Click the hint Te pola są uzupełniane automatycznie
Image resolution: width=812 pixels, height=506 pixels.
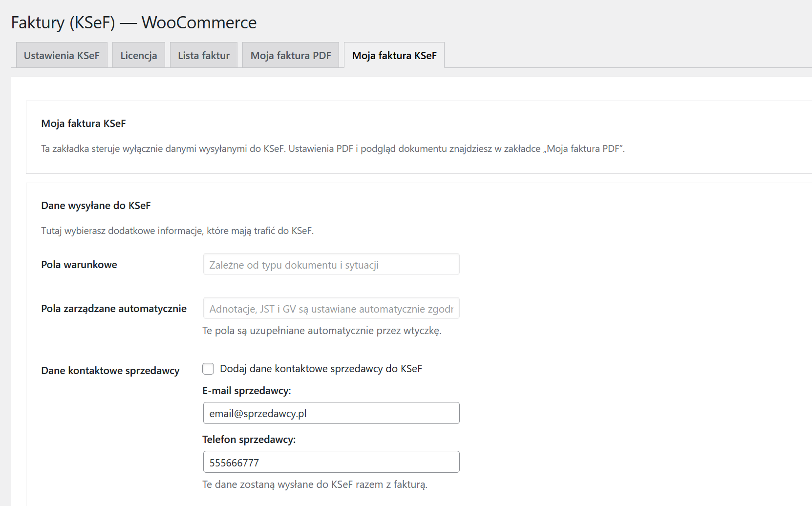322,331
